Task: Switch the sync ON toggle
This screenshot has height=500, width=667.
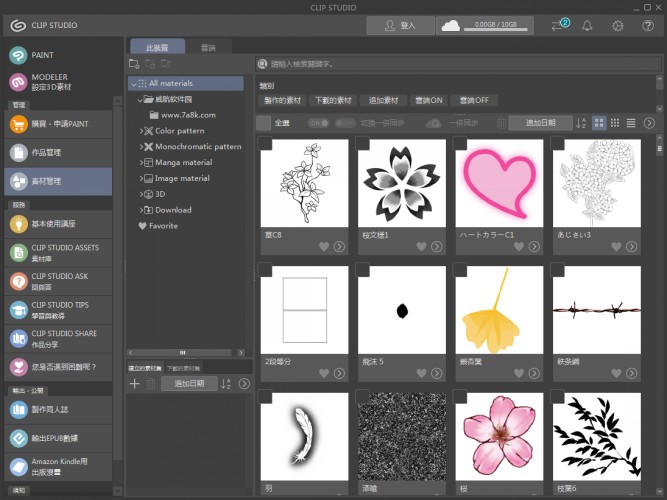Action: pyautogui.click(x=319, y=123)
